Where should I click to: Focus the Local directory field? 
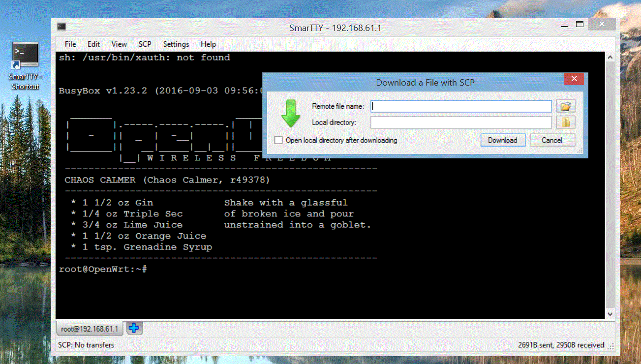(461, 122)
